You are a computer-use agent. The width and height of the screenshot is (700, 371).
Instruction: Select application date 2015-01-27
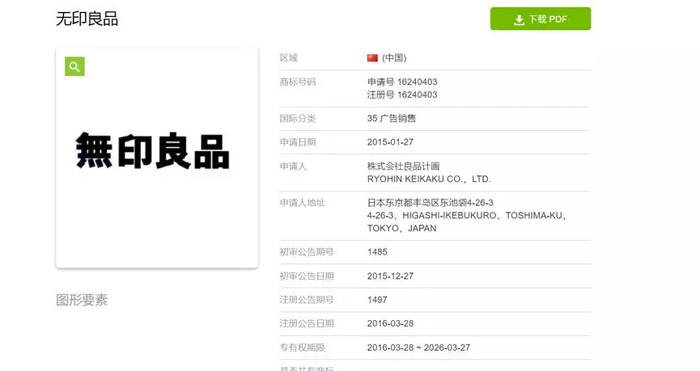pyautogui.click(x=390, y=142)
